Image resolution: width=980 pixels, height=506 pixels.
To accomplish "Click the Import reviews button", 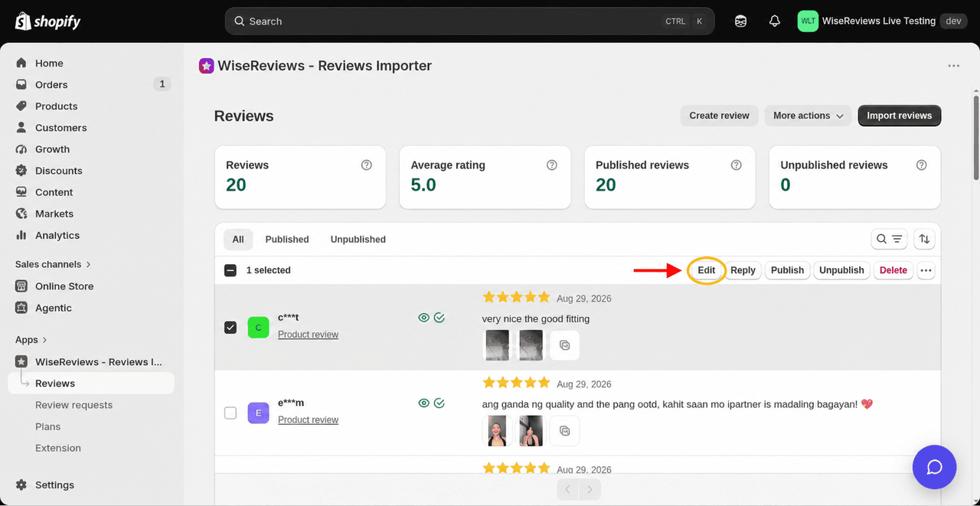I will click(900, 116).
